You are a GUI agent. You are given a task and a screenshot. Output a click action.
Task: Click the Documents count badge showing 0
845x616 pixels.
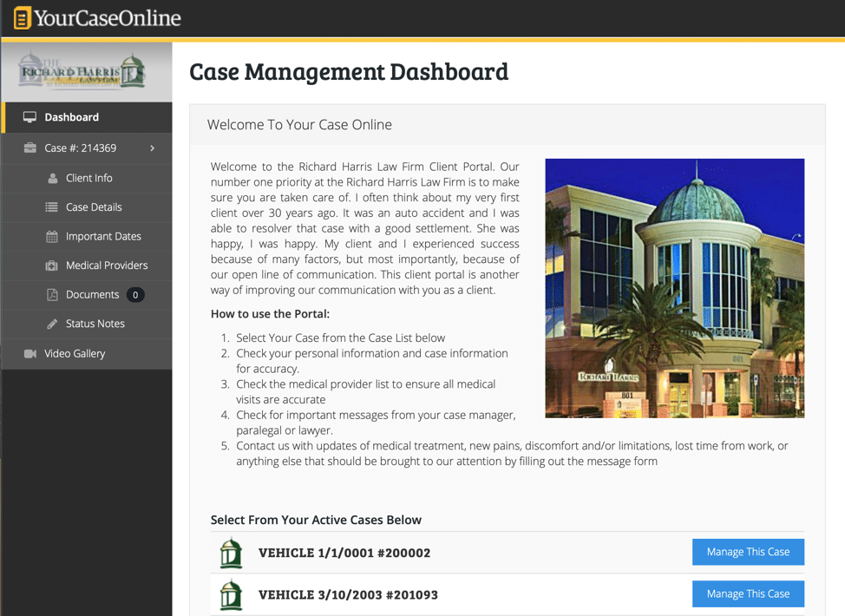[x=135, y=295]
